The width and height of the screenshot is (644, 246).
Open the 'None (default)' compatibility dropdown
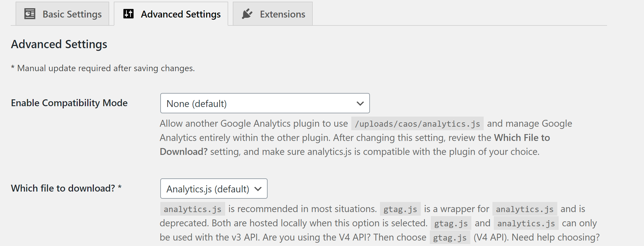tap(265, 103)
